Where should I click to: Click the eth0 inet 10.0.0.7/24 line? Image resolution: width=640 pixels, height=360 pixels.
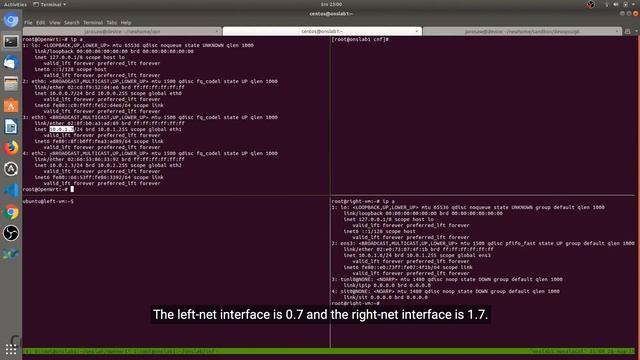point(108,93)
